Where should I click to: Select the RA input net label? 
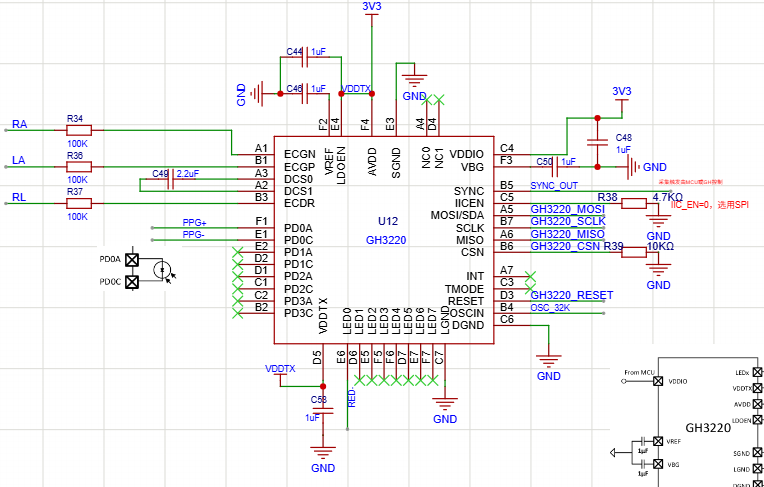click(19, 124)
